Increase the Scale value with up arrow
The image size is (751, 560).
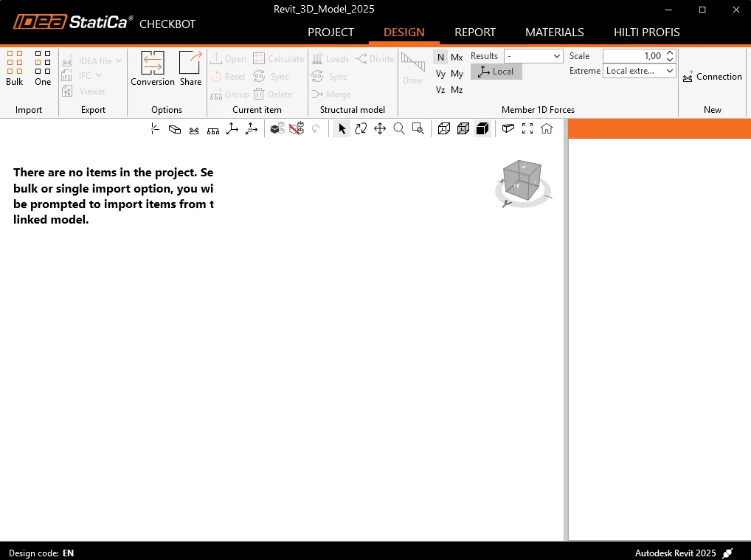pyautogui.click(x=670, y=52)
